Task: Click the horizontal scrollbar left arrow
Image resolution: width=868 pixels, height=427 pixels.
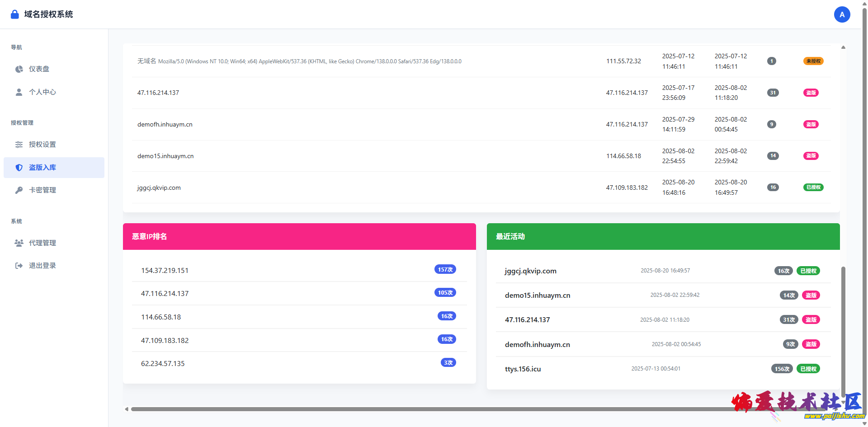Action: coord(127,409)
